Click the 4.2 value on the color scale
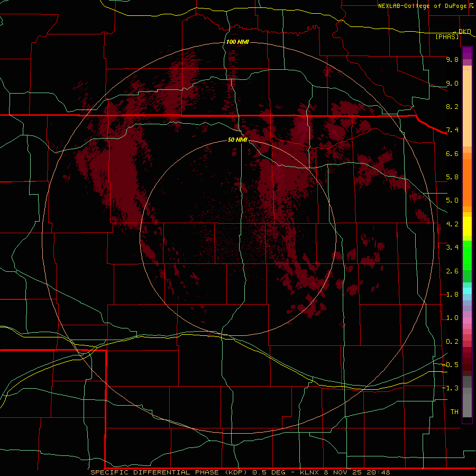The height and width of the screenshot is (476, 476). point(452,224)
